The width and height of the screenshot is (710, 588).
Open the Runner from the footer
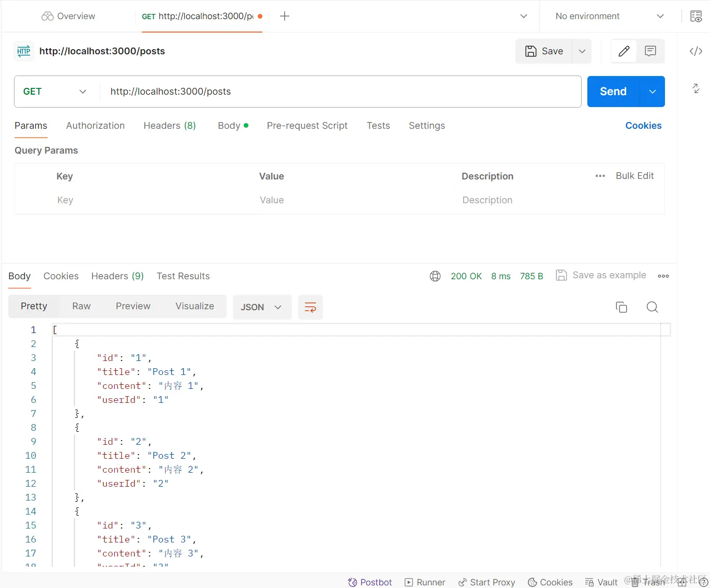pos(425,582)
